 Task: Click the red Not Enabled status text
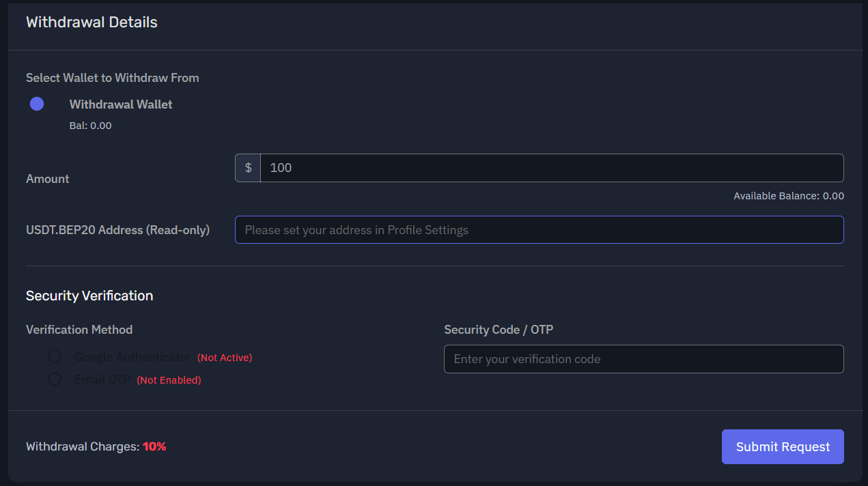(169, 380)
